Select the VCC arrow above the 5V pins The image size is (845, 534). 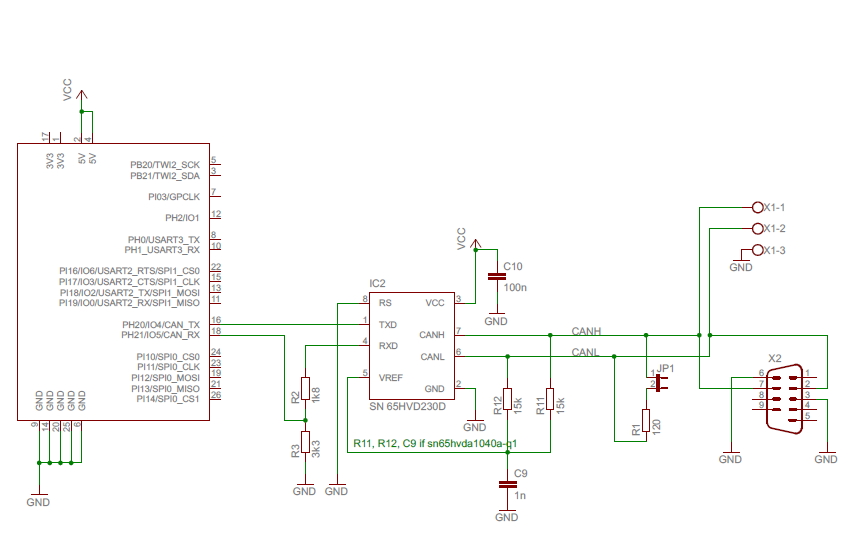click(x=82, y=95)
